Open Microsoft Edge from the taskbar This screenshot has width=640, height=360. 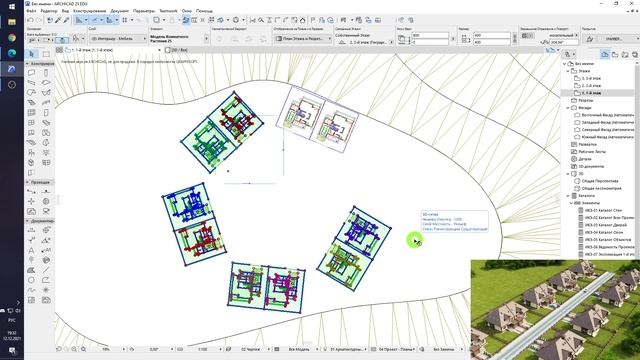click(x=12, y=53)
